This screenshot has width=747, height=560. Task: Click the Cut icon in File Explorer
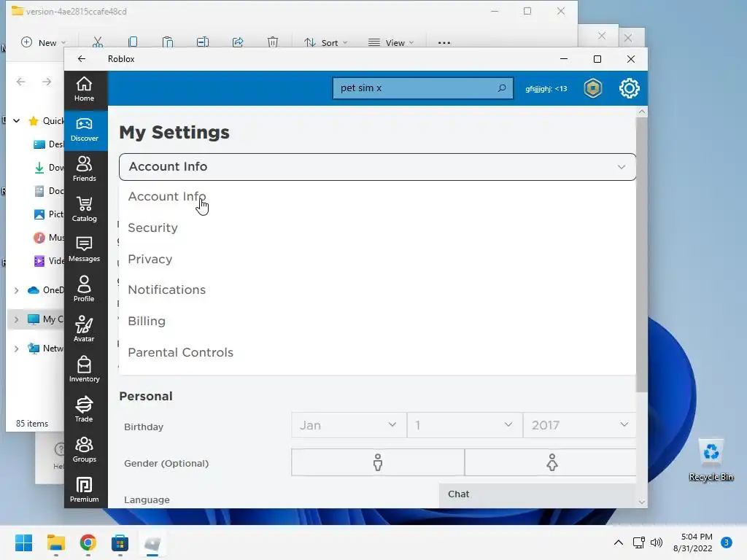tap(98, 42)
